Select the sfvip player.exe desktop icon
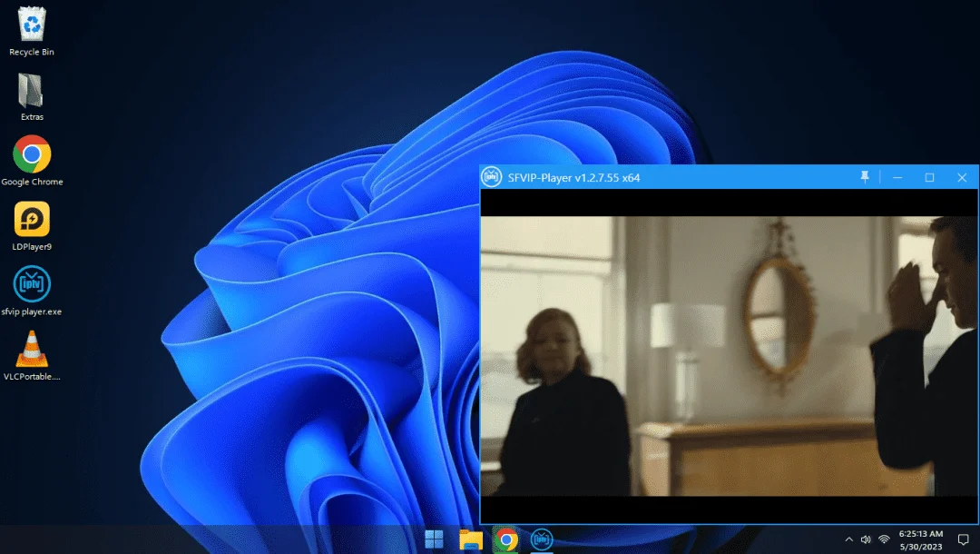 coord(32,291)
